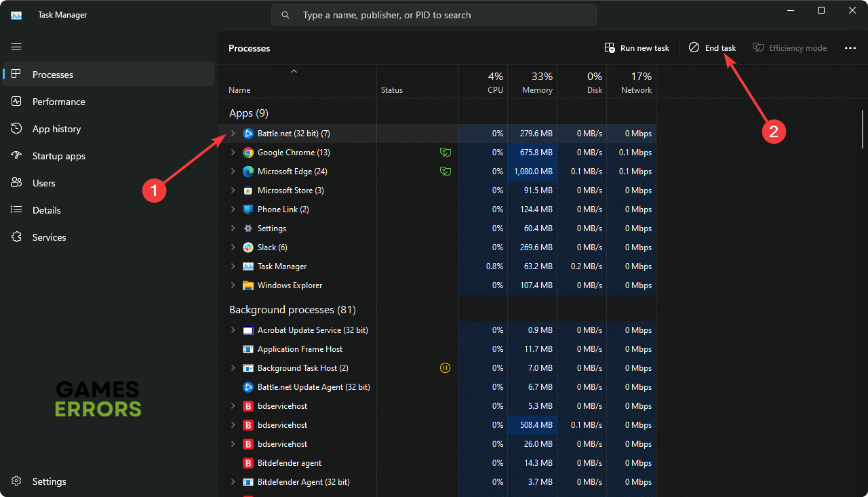This screenshot has height=497, width=868.
Task: Click the Bitdefender agent icon
Action: (x=248, y=463)
